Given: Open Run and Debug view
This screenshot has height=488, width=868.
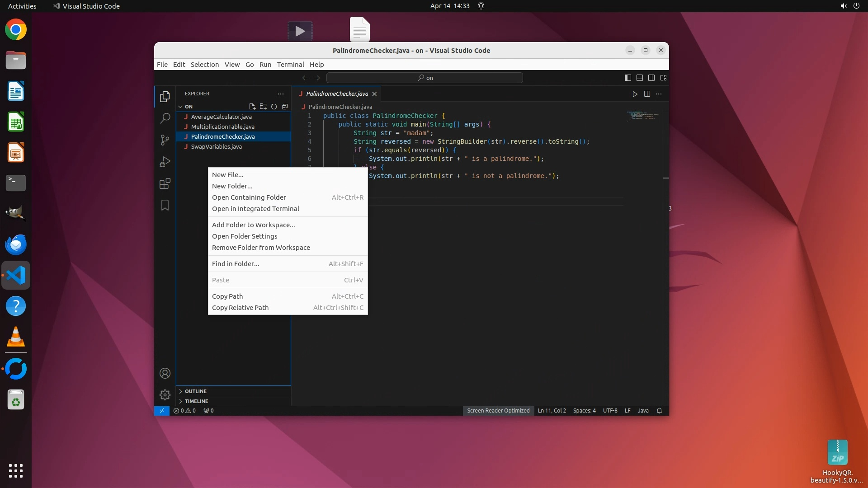Looking at the screenshot, I should (x=165, y=162).
